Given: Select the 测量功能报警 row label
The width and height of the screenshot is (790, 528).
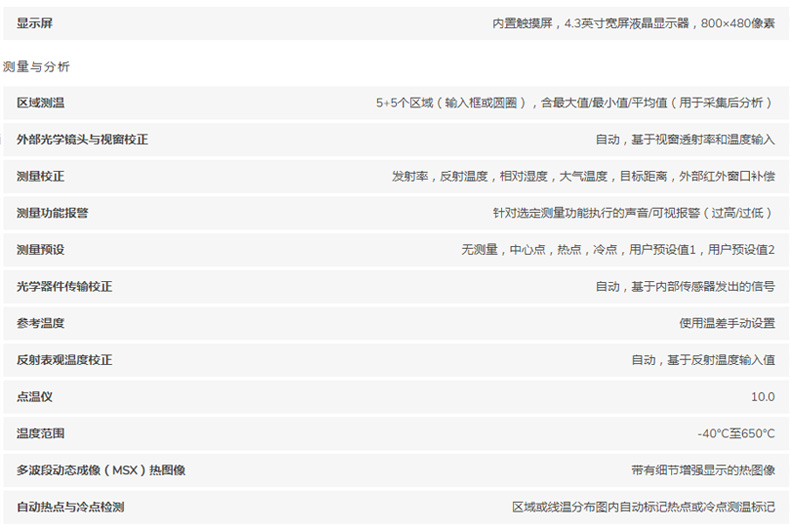Looking at the screenshot, I should (x=52, y=213).
